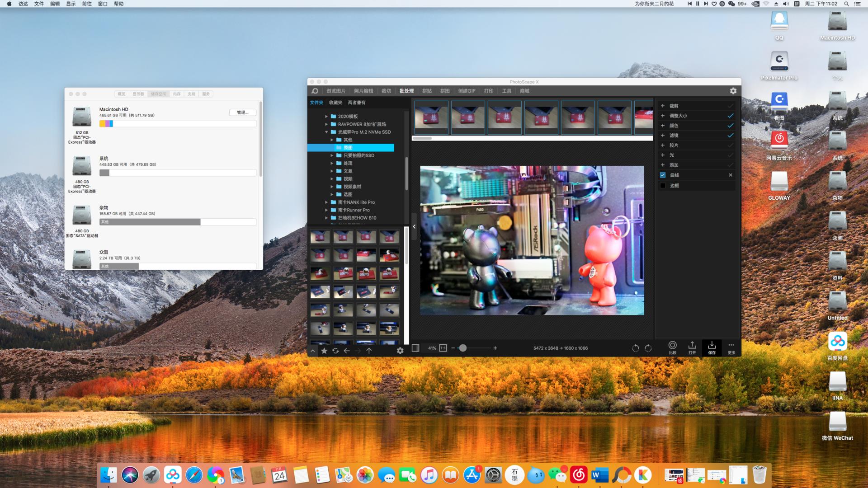Image resolution: width=868 pixels, height=488 pixels.
Task: Expand the 裁剪 crop section
Action: tap(663, 106)
